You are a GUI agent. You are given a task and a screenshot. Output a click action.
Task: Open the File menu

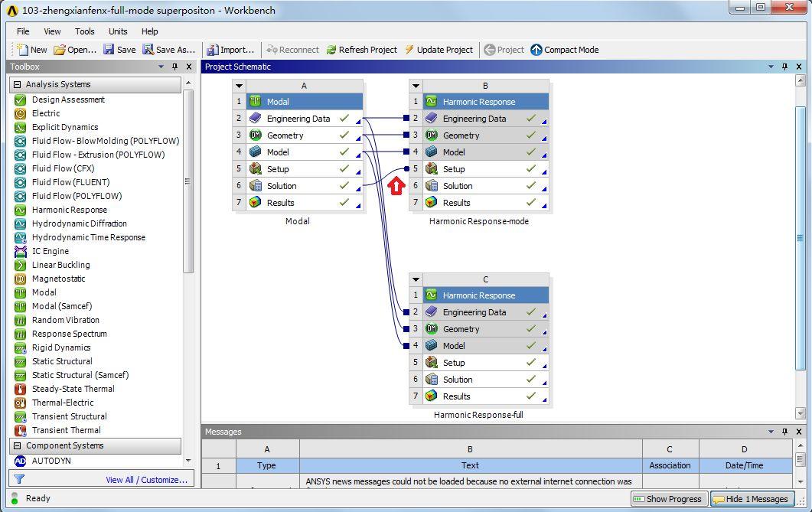23,31
